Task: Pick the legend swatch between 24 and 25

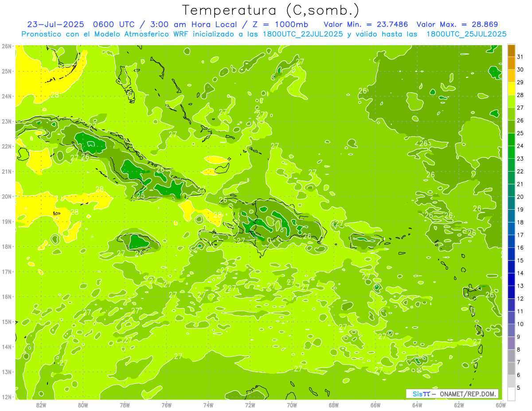Action: click(x=511, y=139)
